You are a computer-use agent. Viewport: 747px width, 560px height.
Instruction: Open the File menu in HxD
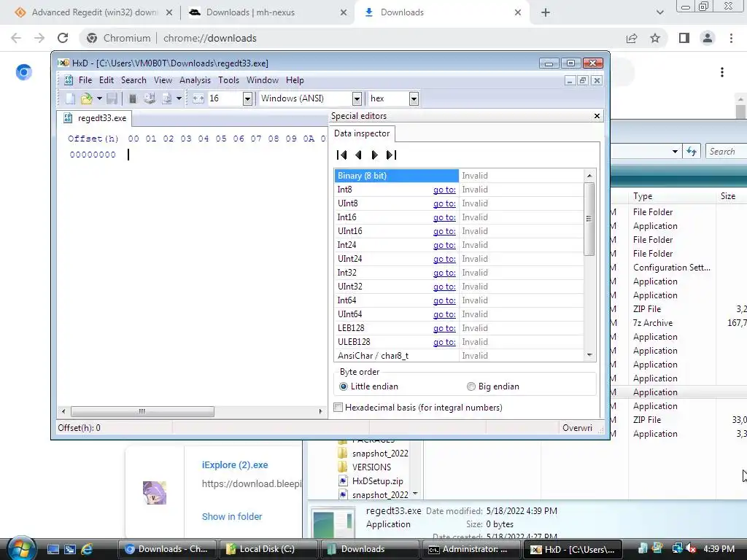[x=85, y=80]
